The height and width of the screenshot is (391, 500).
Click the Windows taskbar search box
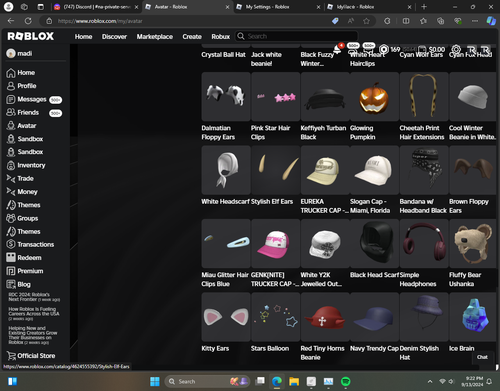pos(207,381)
